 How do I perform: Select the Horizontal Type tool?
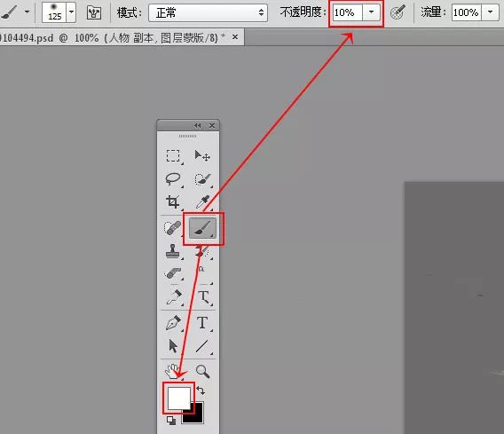(202, 323)
